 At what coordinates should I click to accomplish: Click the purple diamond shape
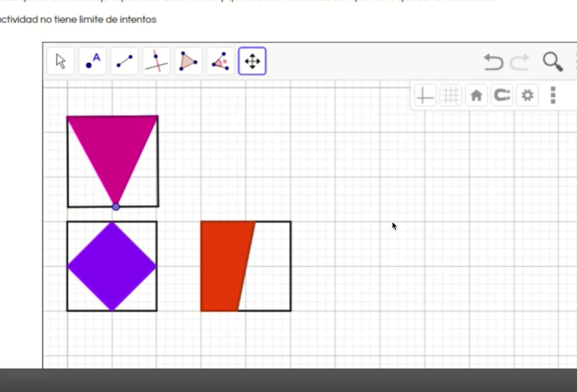pos(112,266)
